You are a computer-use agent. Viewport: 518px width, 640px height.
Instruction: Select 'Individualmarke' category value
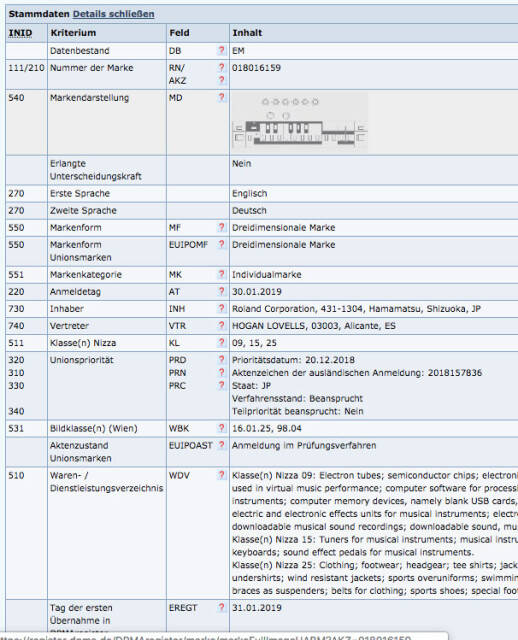(x=267, y=274)
